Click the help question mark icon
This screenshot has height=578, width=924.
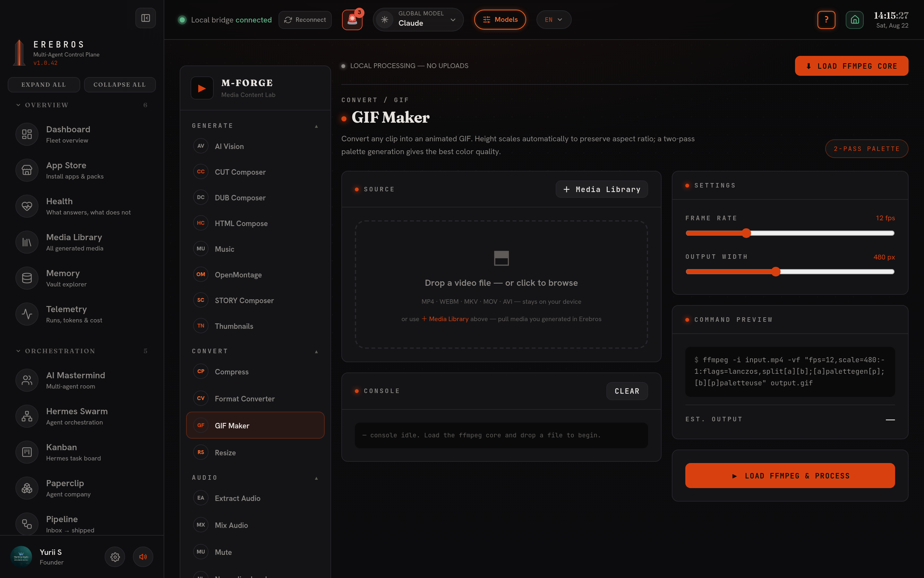826,20
